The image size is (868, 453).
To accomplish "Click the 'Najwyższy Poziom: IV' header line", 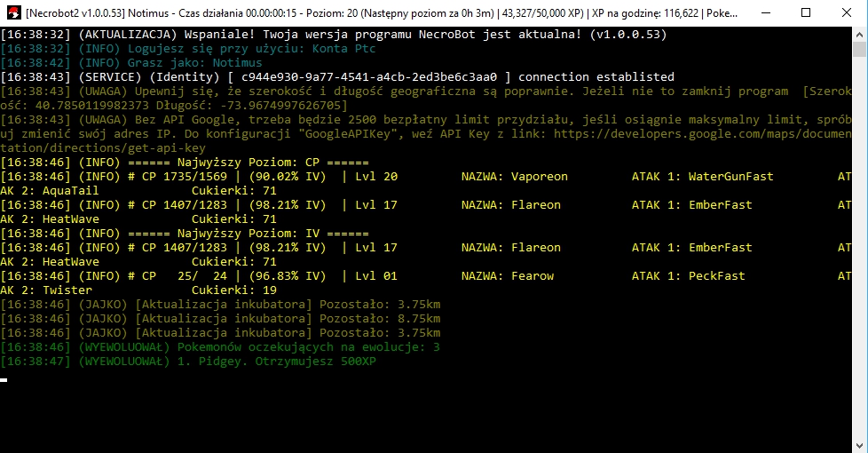I will 185,233.
